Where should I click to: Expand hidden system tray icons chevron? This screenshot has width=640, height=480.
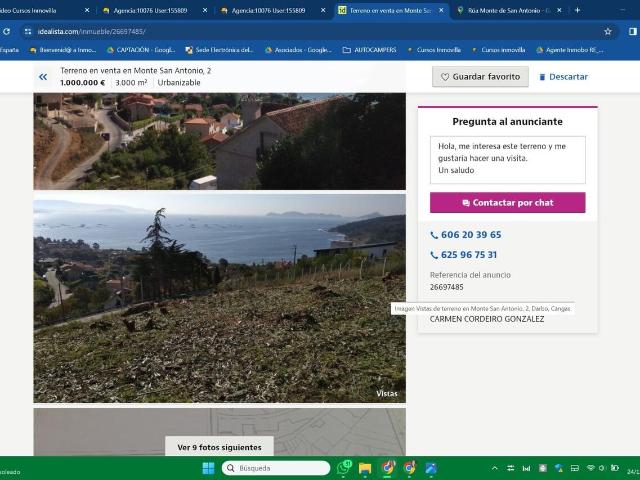(495, 468)
